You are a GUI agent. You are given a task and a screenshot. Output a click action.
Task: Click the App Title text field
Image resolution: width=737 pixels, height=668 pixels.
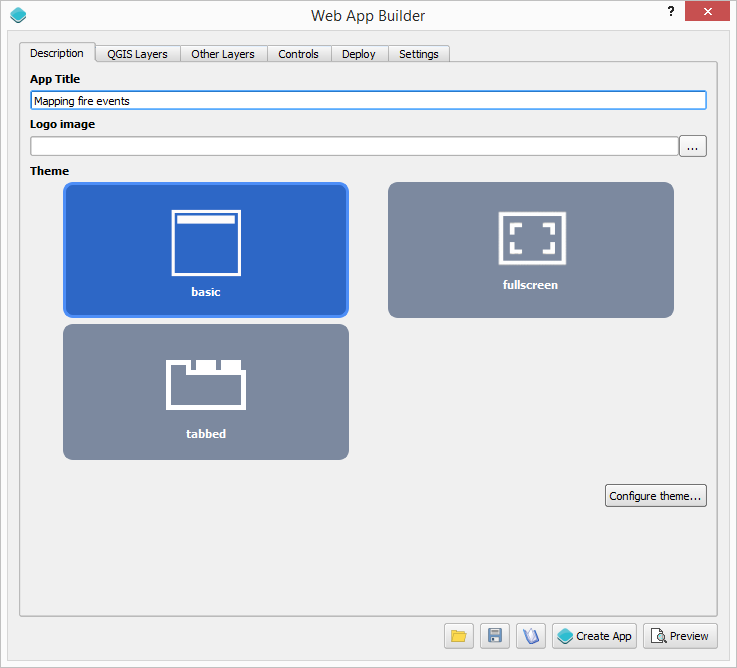tap(368, 101)
